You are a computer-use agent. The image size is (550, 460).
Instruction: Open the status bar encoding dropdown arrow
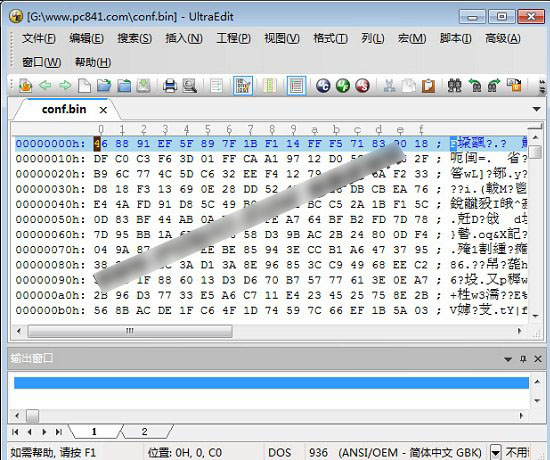pyautogui.click(x=495, y=452)
